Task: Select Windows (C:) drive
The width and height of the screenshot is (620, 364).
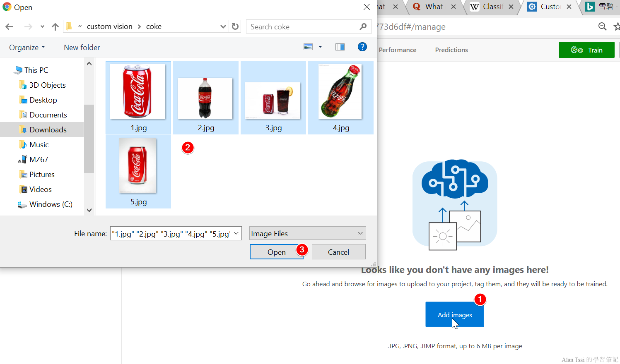Action: (51, 204)
